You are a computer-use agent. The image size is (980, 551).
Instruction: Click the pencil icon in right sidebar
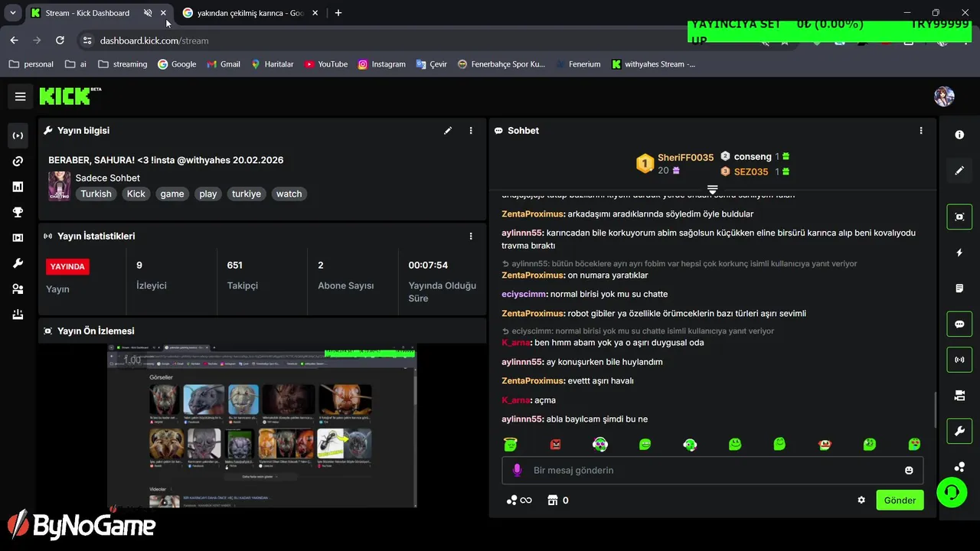(x=959, y=171)
